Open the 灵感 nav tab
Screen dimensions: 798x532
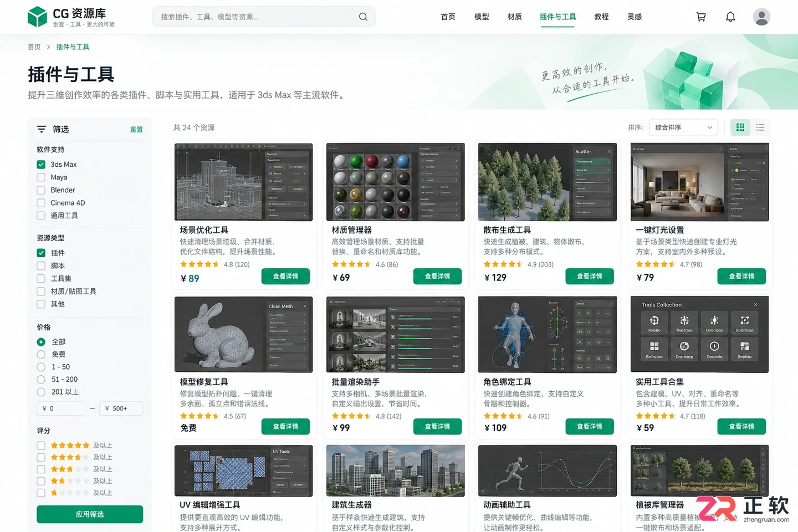(x=635, y=17)
